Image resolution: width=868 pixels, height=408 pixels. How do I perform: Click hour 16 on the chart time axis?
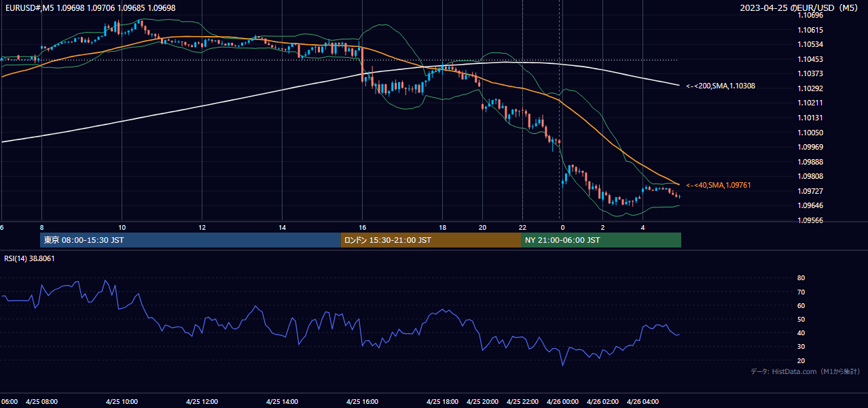click(x=362, y=227)
